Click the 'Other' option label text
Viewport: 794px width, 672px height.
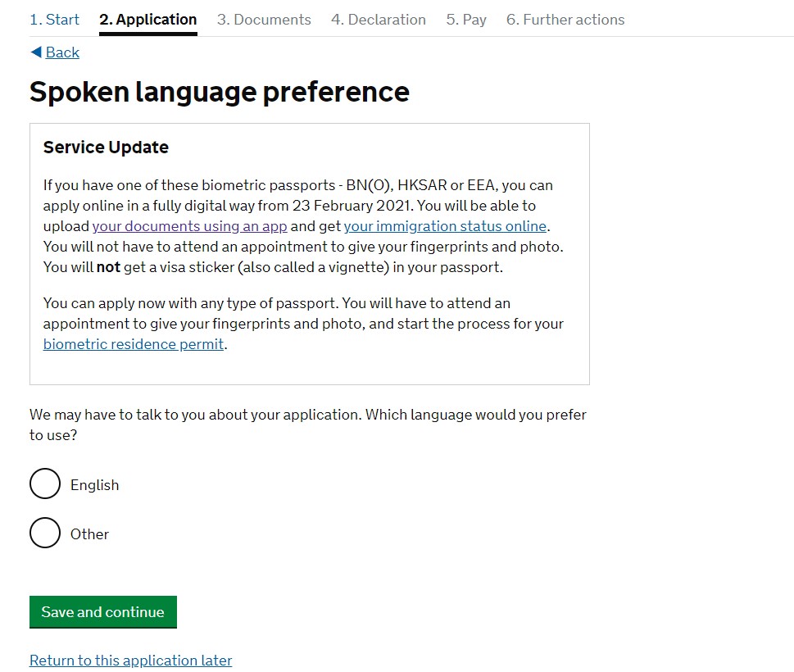(89, 534)
